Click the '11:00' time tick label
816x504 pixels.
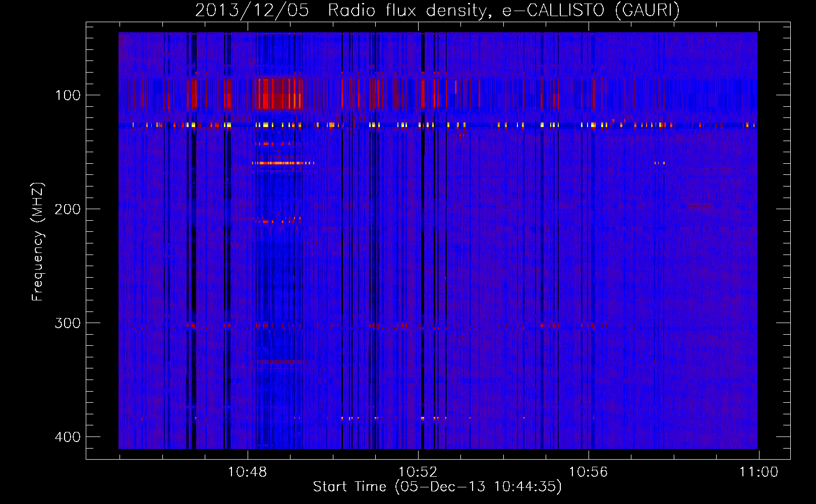(x=759, y=472)
